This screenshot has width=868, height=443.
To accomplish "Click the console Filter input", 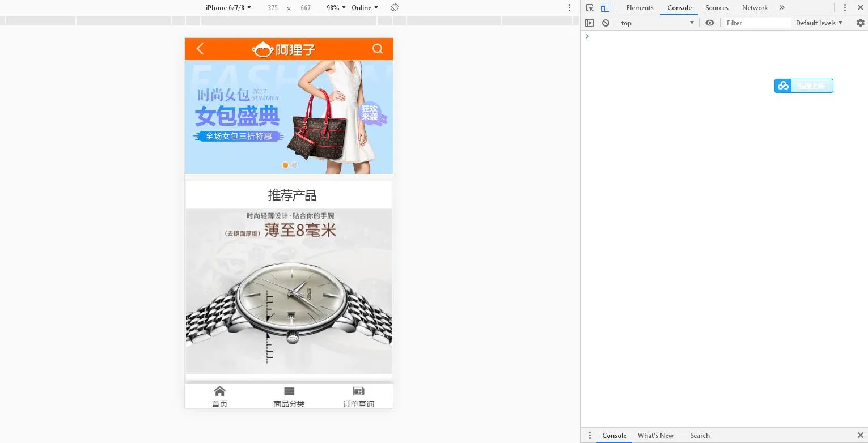I will [757, 23].
